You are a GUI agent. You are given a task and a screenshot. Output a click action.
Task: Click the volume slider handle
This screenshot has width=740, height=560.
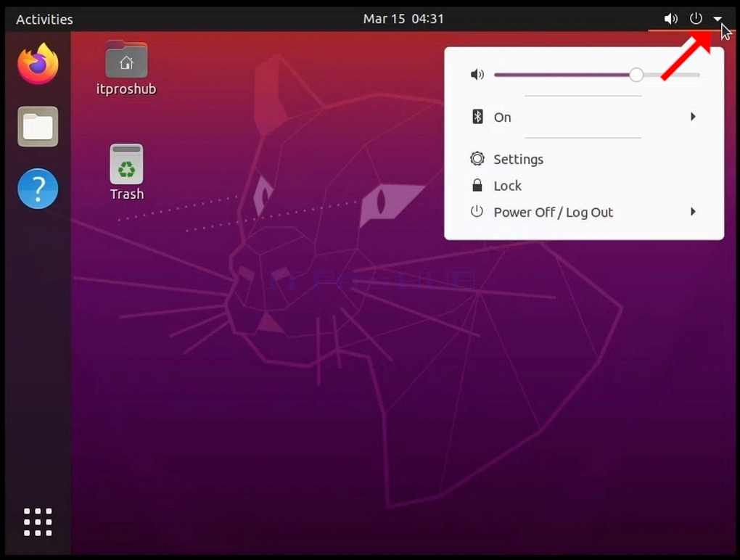click(636, 75)
